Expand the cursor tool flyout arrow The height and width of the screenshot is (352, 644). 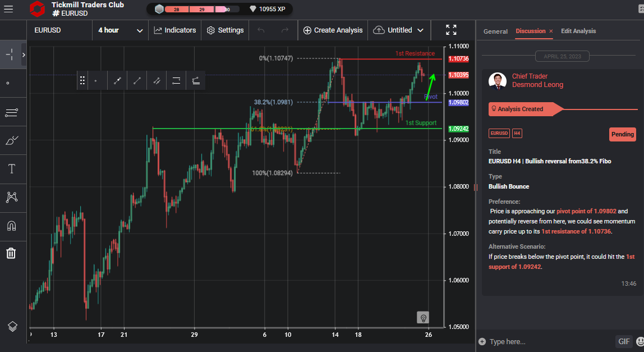24,54
